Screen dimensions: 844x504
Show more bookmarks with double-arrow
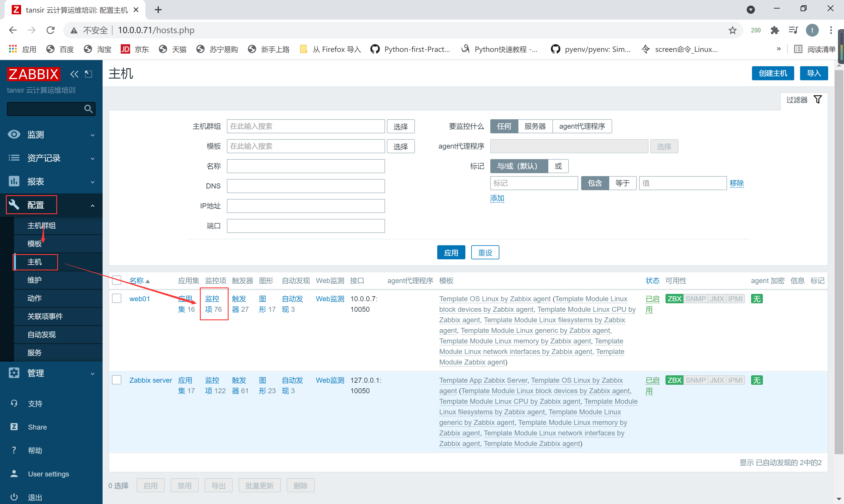pos(779,49)
